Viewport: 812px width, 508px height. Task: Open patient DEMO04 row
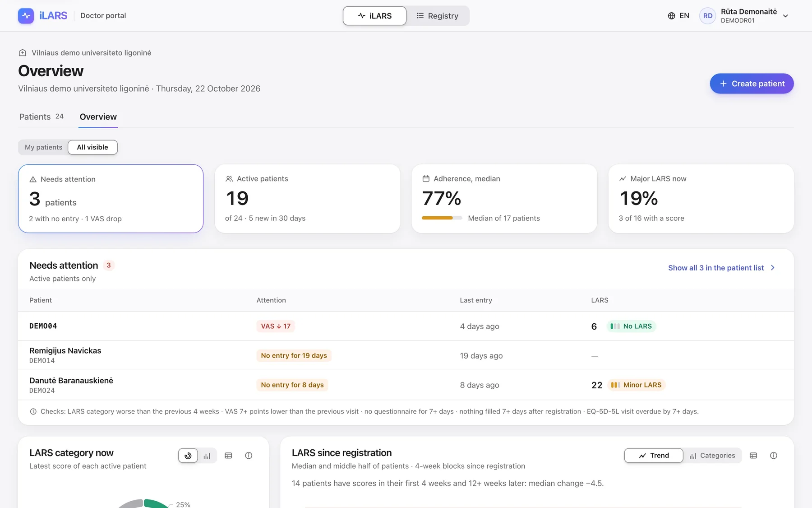[406, 326]
